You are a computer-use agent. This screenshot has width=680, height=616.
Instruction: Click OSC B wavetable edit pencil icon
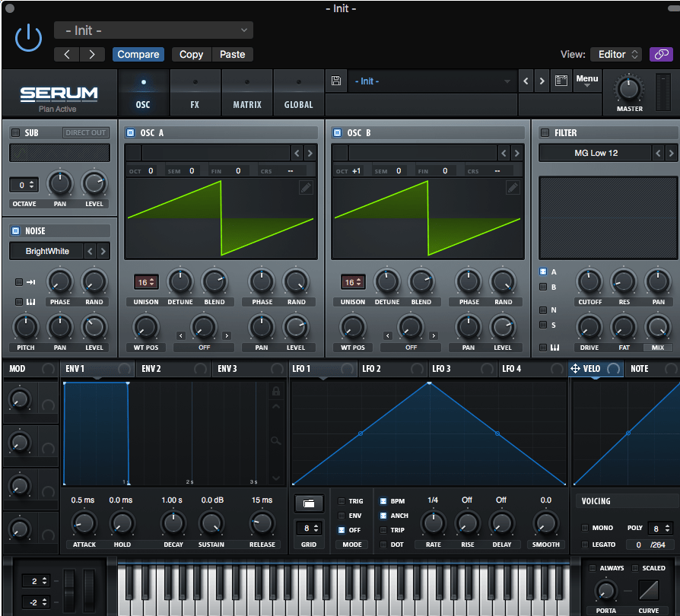click(x=513, y=188)
